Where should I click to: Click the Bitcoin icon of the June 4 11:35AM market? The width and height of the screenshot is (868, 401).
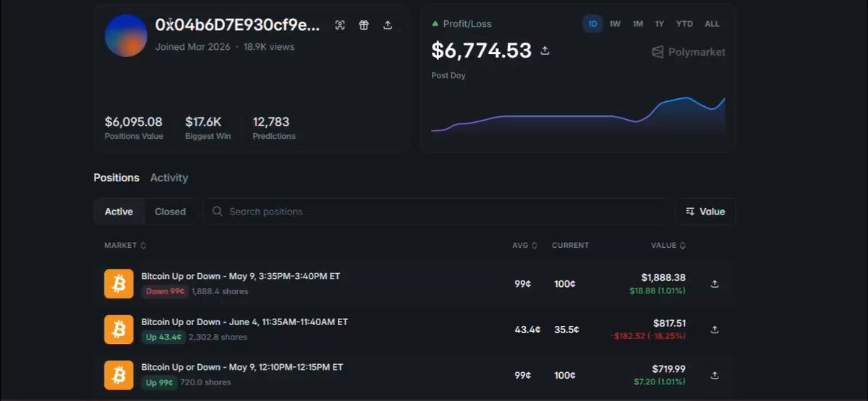[119, 329]
